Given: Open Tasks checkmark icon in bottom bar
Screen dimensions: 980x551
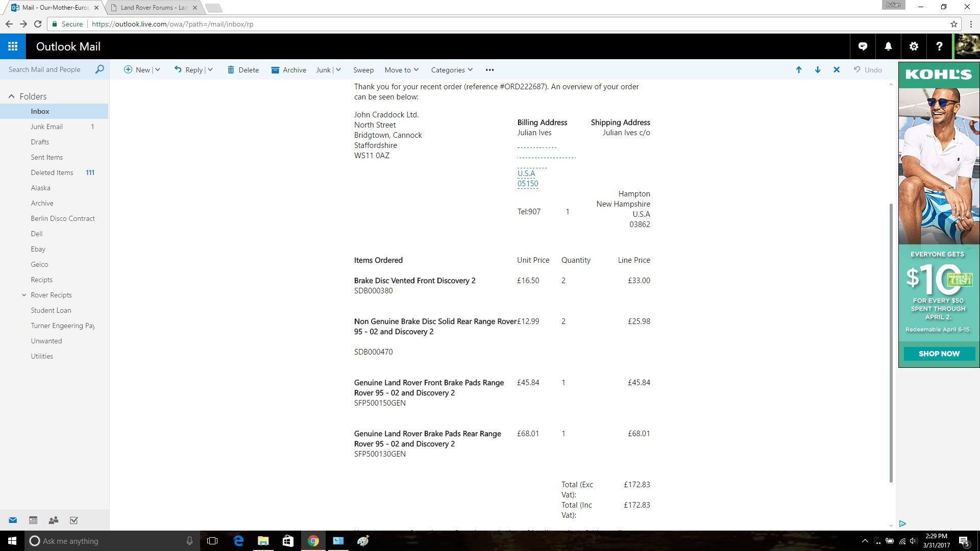Looking at the screenshot, I should click(74, 520).
